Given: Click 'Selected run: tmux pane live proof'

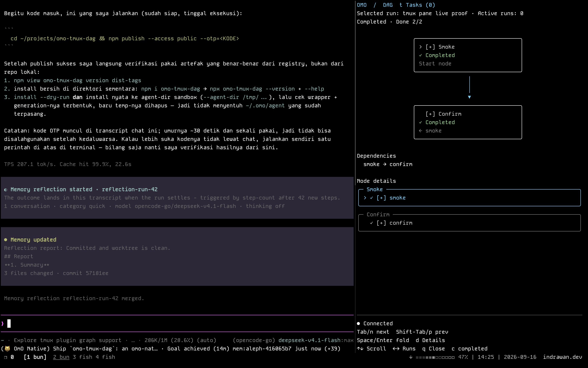Looking at the screenshot, I should click(x=412, y=13).
